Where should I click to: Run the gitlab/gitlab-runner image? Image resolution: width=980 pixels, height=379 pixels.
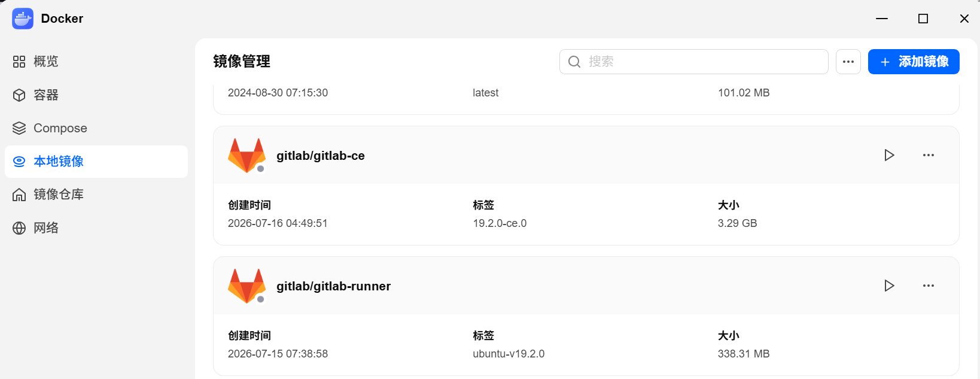point(890,286)
